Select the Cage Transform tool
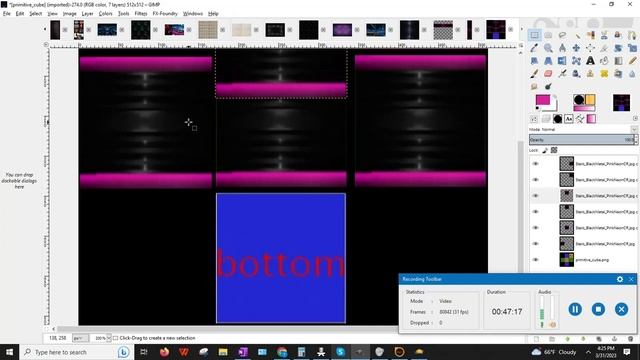 [576, 61]
